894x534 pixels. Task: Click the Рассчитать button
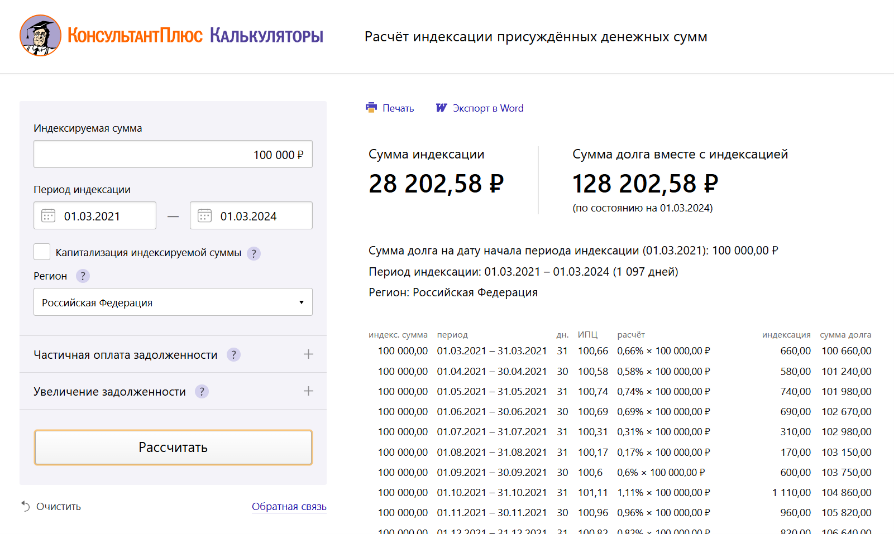[173, 447]
